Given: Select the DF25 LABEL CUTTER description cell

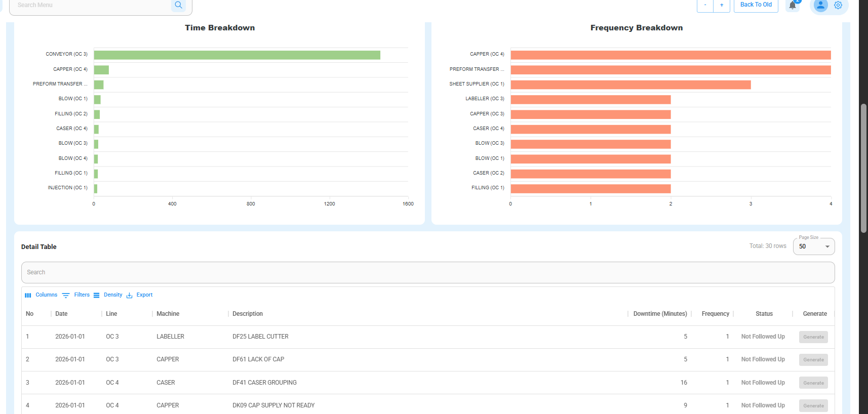Looking at the screenshot, I should coord(260,337).
